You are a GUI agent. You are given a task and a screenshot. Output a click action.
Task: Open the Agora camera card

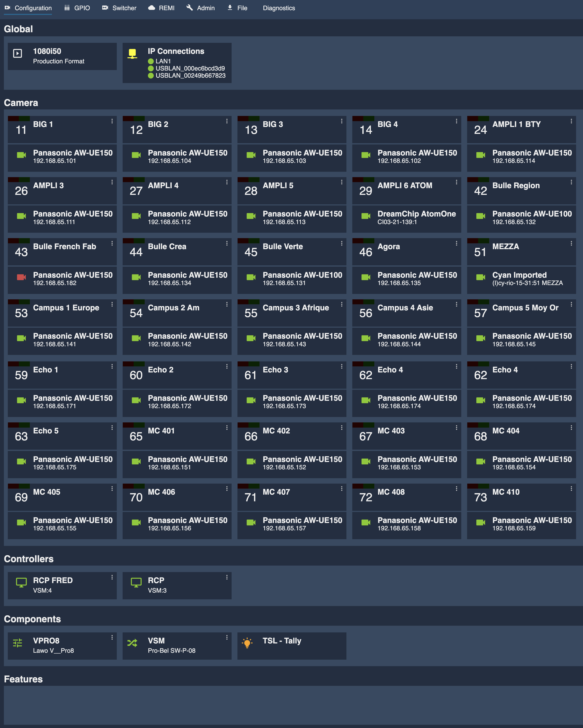[407, 252]
